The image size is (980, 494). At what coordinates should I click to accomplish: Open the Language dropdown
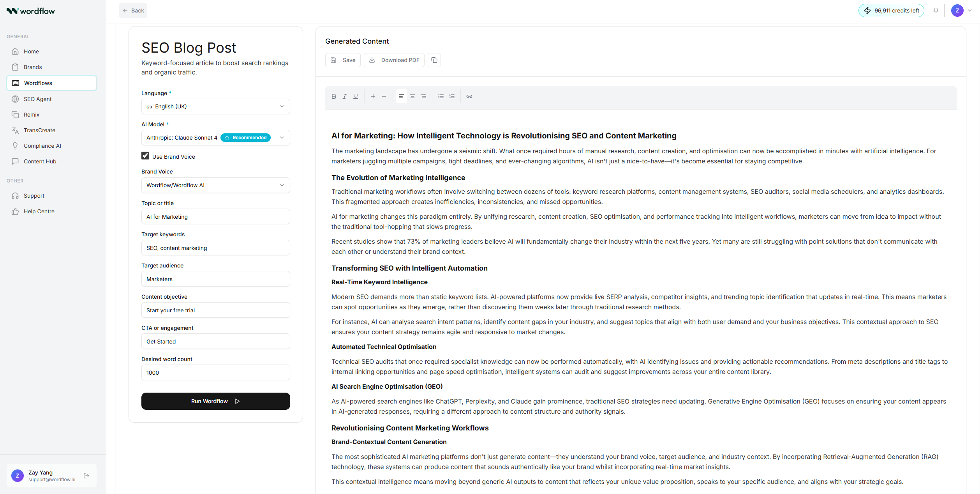tap(215, 106)
